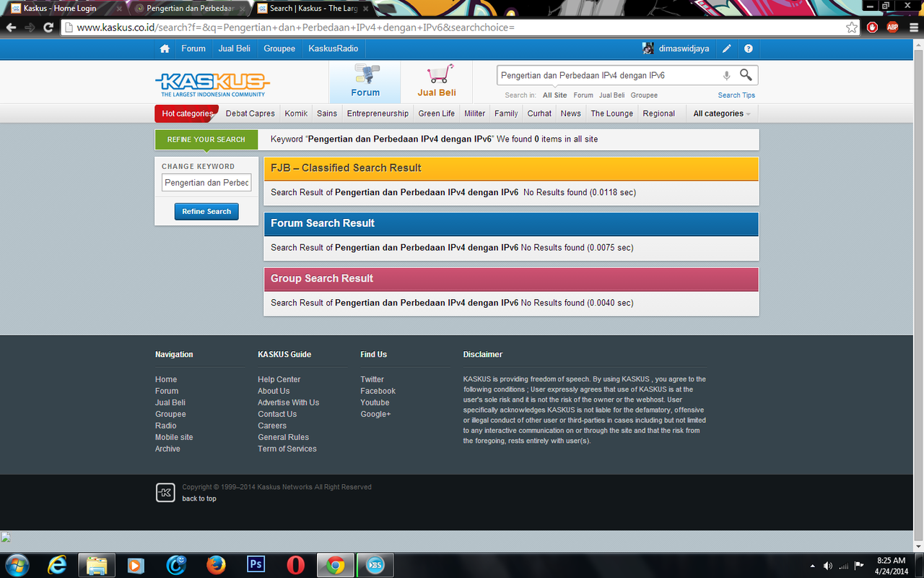Image resolution: width=924 pixels, height=578 pixels.
Task: Open Windows Explorer from the taskbar
Action: point(97,565)
